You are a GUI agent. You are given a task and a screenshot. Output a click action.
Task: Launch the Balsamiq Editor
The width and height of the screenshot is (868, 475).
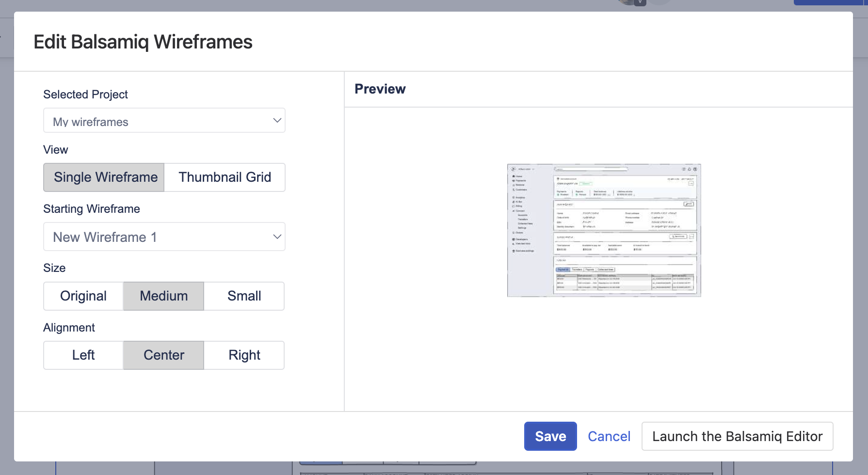point(737,436)
